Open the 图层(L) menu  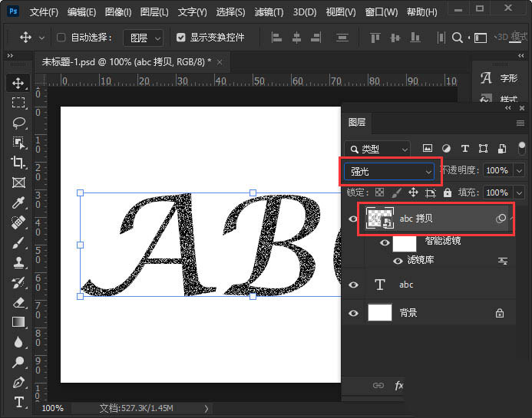point(154,12)
